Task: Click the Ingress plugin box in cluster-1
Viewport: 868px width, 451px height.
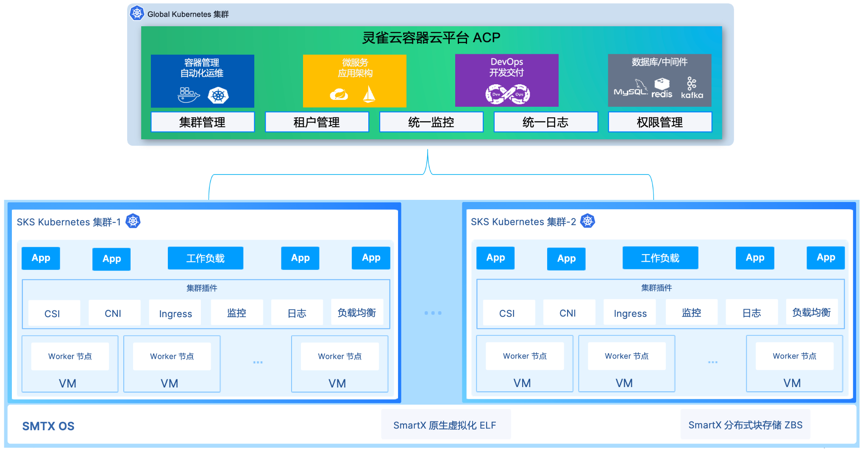Action: tap(175, 313)
